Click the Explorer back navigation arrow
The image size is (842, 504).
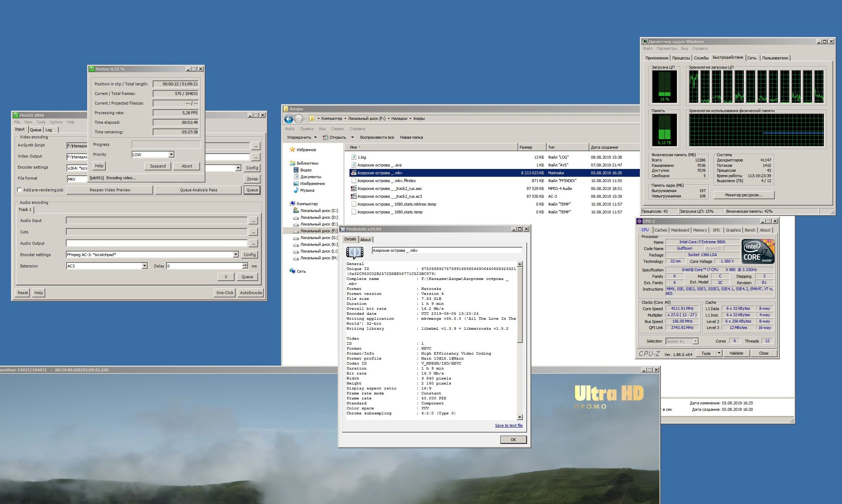click(289, 119)
